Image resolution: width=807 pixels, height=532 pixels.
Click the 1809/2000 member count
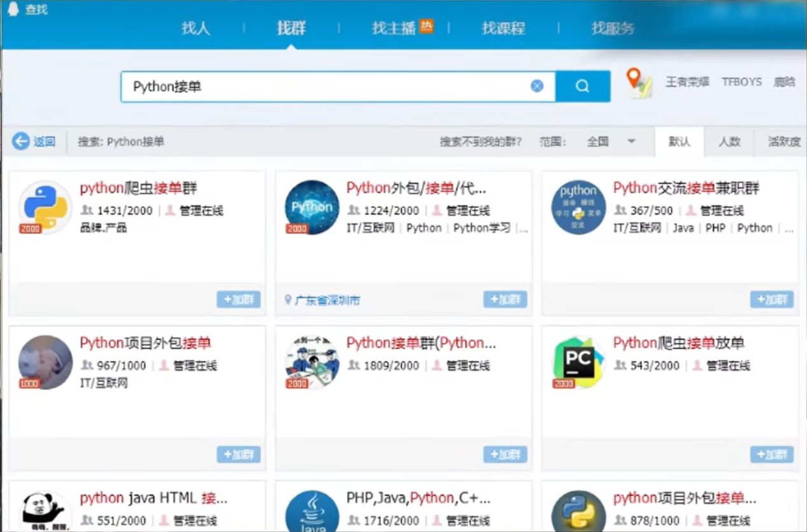pyautogui.click(x=391, y=365)
